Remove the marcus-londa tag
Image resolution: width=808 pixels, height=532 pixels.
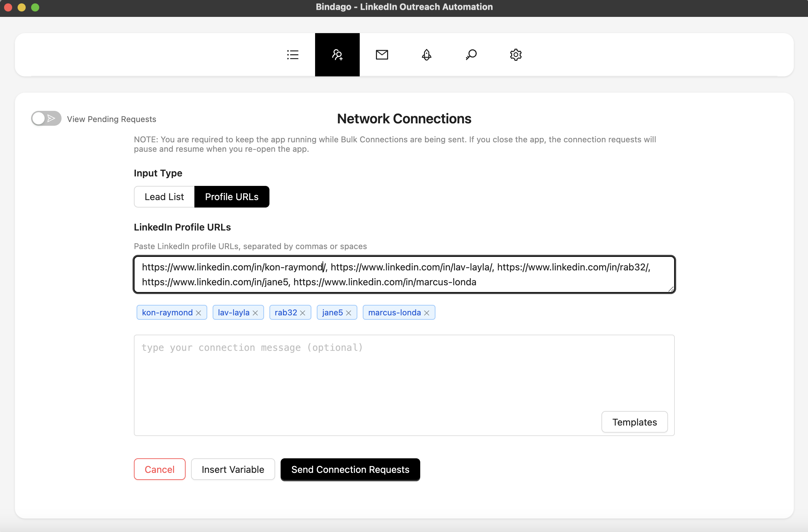[427, 313]
